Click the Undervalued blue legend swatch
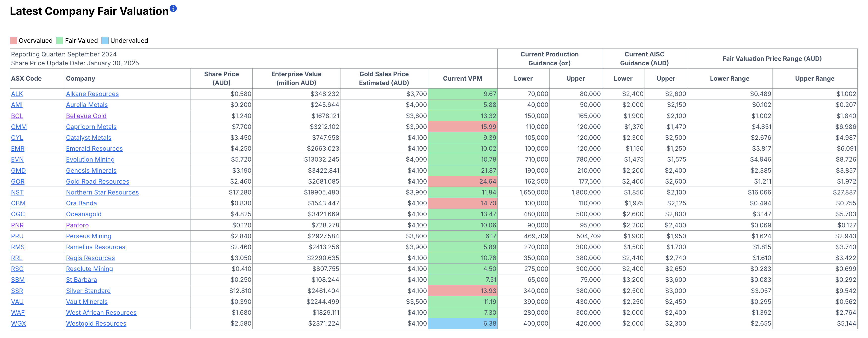Image resolution: width=868 pixels, height=338 pixels. point(105,40)
